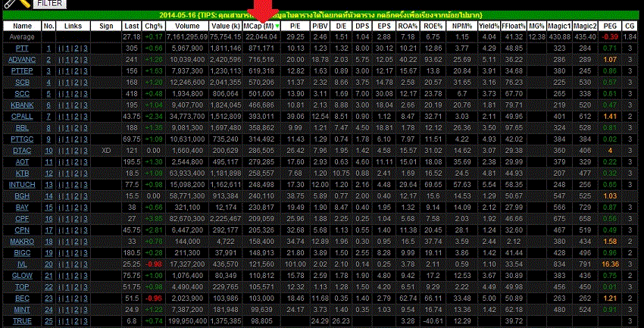Image resolution: width=644 pixels, height=328 pixels.
Task: Click volume 199,950,400 in TRUE row
Action: click(x=187, y=321)
